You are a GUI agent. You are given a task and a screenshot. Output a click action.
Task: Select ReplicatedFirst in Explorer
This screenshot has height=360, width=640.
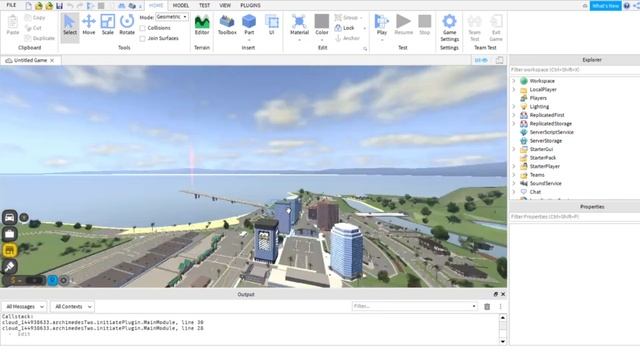pos(547,115)
